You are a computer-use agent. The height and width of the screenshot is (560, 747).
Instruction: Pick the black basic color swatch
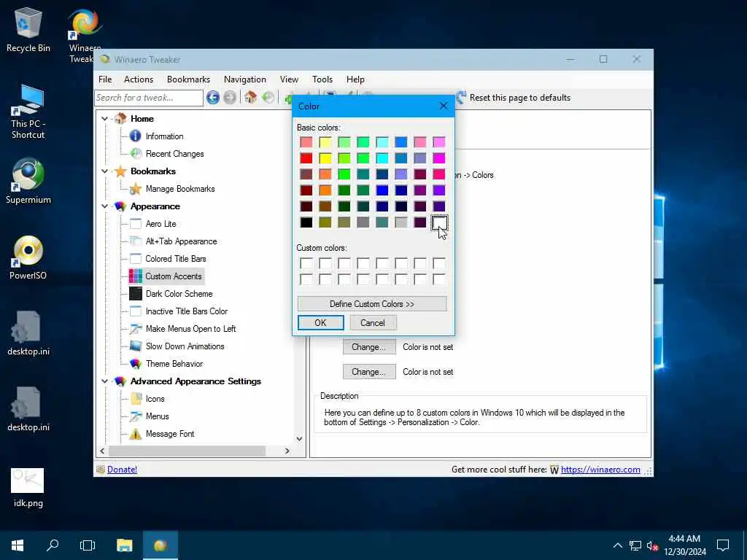pos(306,222)
